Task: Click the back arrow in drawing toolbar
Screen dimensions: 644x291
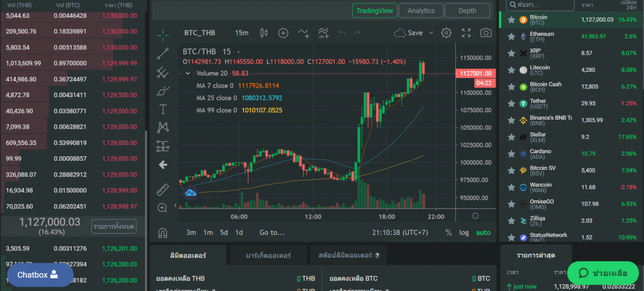Action: click(163, 165)
